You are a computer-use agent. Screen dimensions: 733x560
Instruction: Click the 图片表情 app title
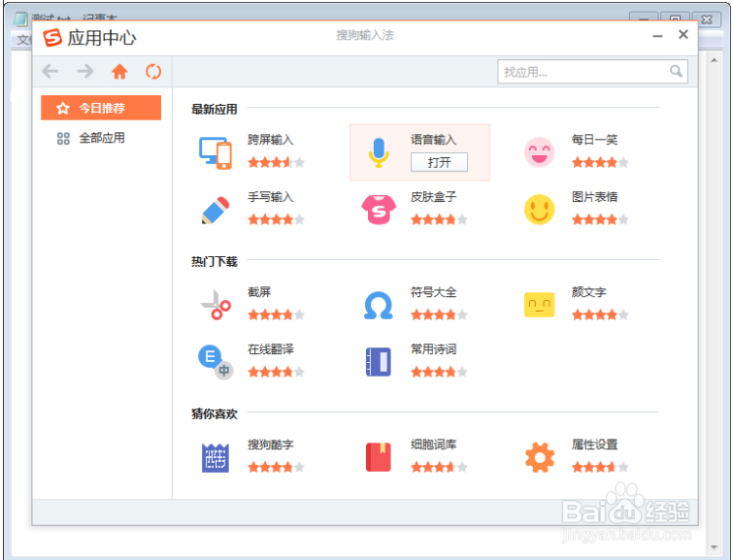(594, 197)
